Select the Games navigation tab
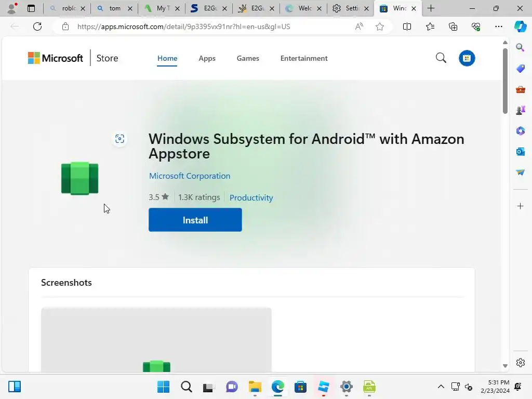Image resolution: width=532 pixels, height=399 pixels. [248, 58]
